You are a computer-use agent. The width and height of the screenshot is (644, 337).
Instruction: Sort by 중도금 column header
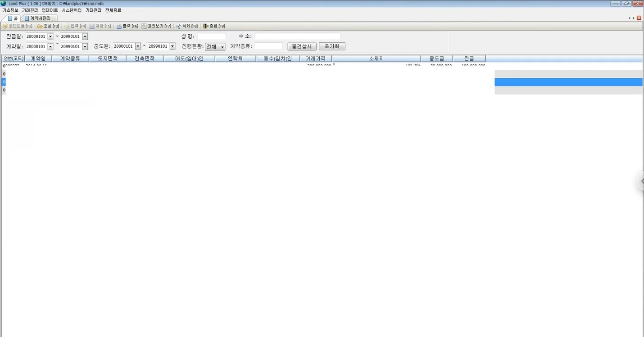click(x=437, y=58)
